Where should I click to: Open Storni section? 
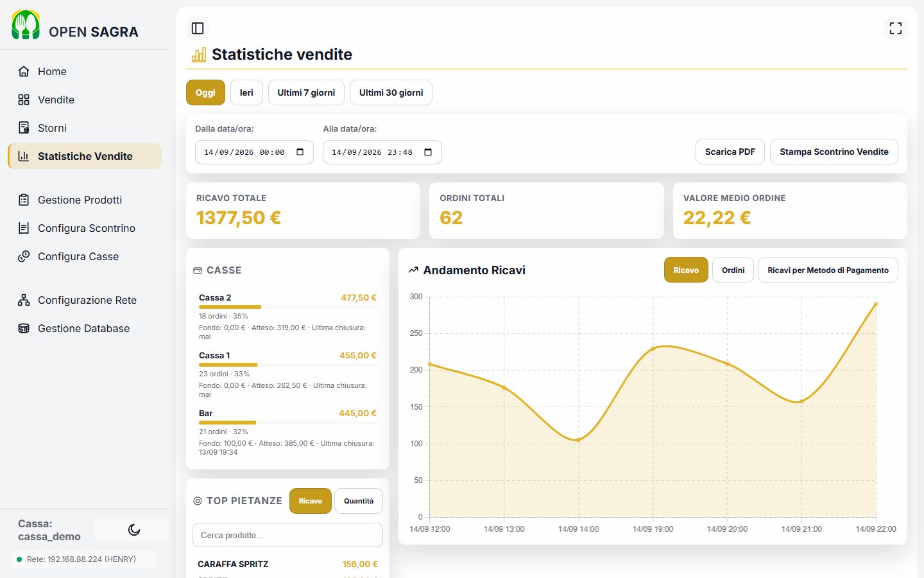(x=85, y=128)
